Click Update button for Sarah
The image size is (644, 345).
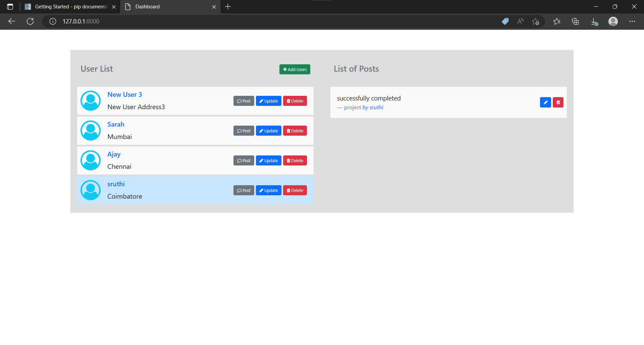[268, 131]
